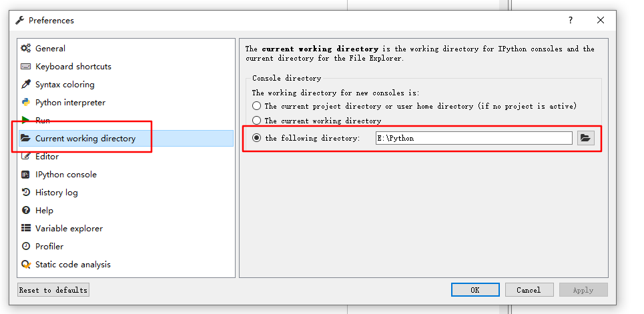Click the Keyboard shortcuts keyboard icon
The width and height of the screenshot is (644, 314).
pos(26,66)
